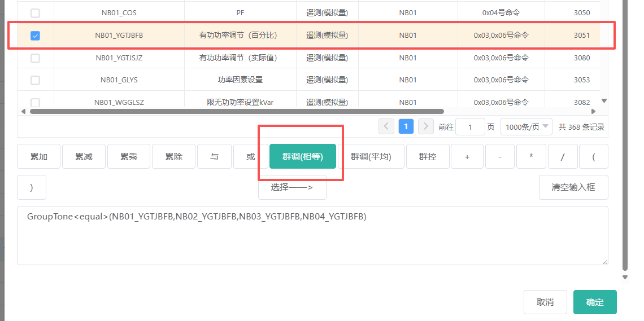Click the minus operator button
644x321 pixels.
point(500,157)
